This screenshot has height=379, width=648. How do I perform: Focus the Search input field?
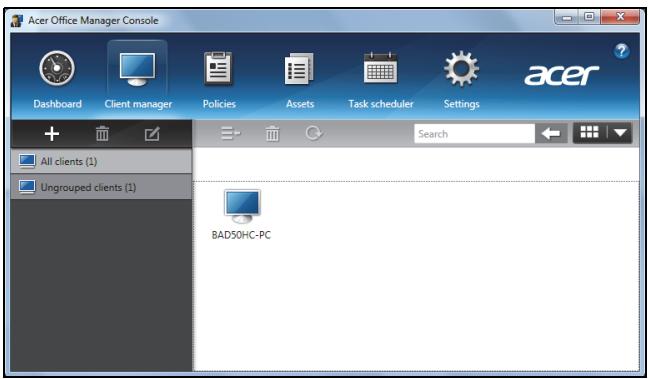point(474,134)
